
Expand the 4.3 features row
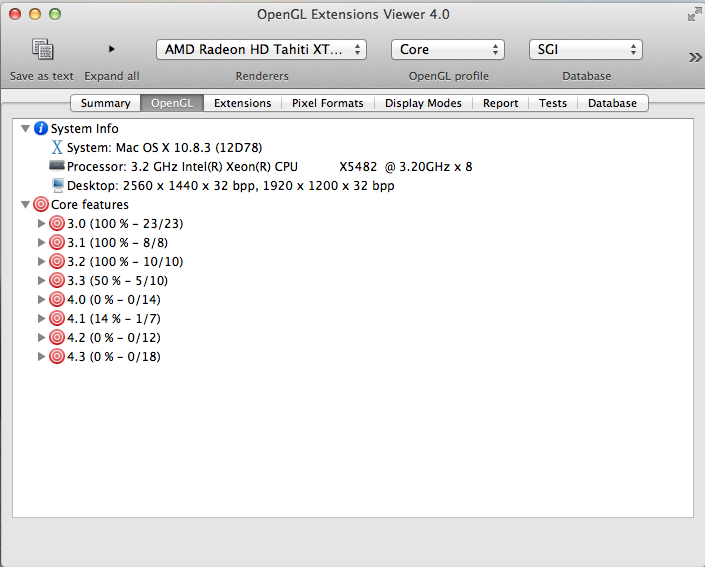coord(41,356)
